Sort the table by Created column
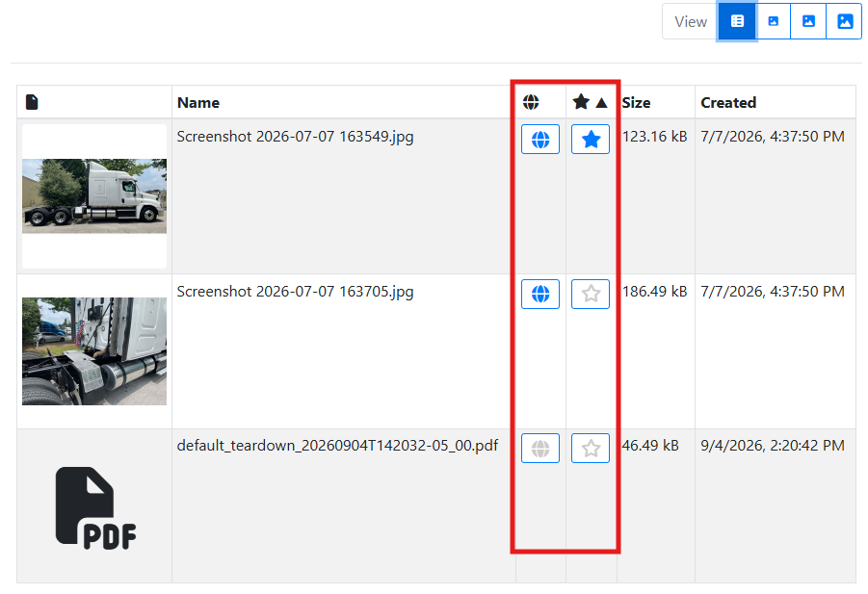The image size is (868, 594). [728, 103]
